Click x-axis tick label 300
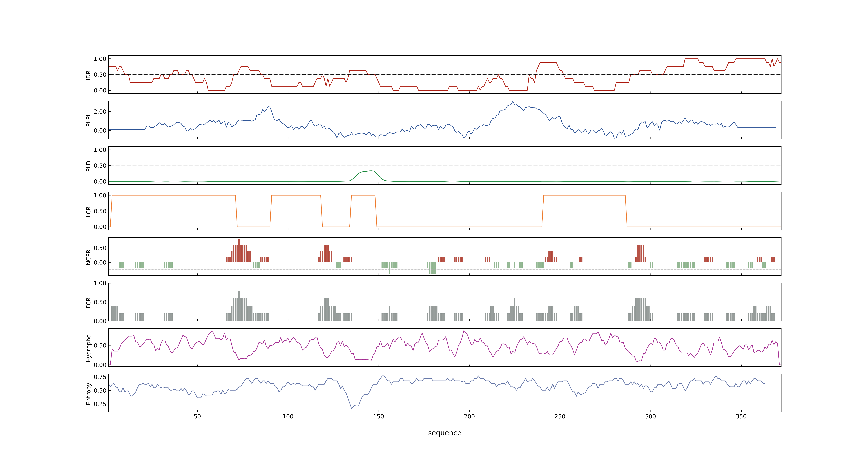 click(x=650, y=416)
